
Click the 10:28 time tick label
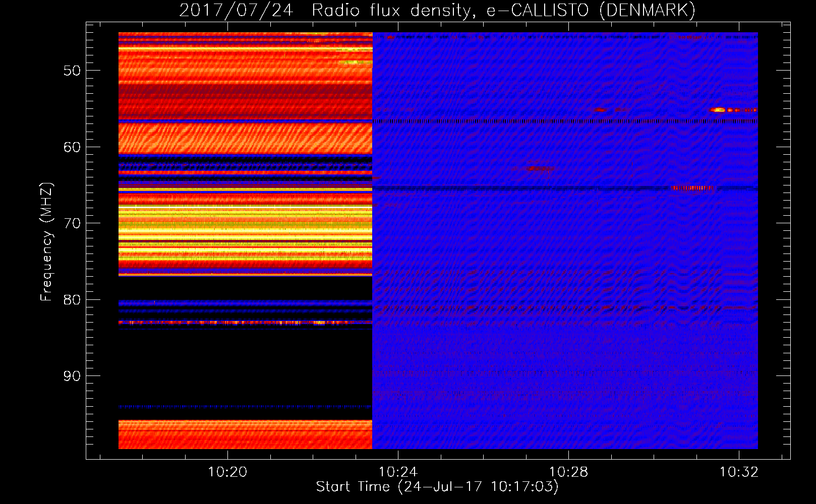point(568,472)
